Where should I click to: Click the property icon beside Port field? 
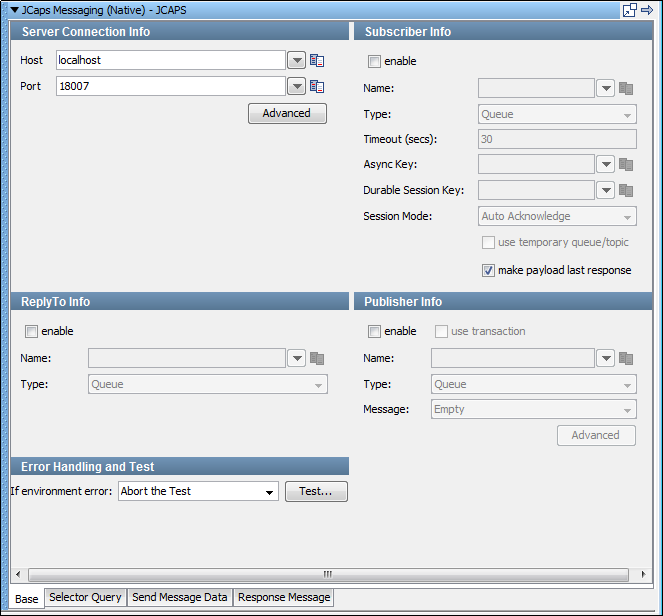317,86
